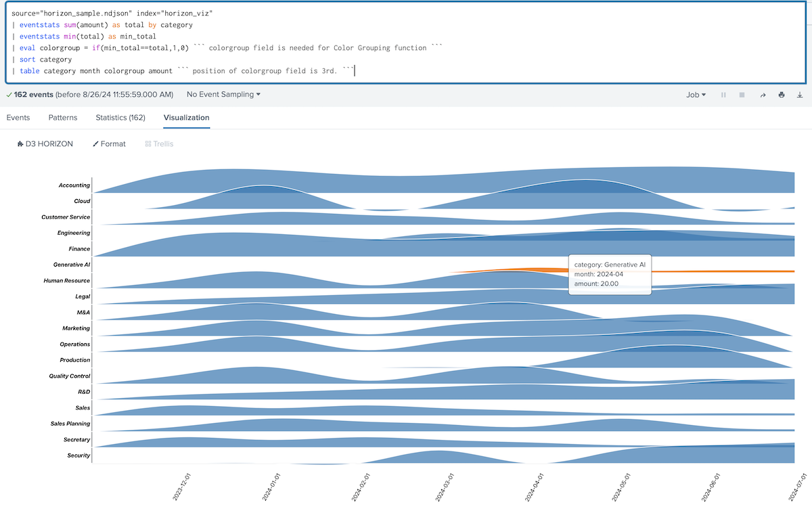
Task: Click the Sales category label
Action: [x=83, y=408]
